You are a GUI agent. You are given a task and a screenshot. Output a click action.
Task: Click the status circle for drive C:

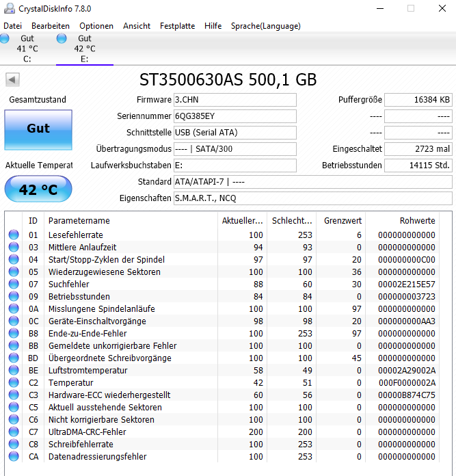point(4,38)
